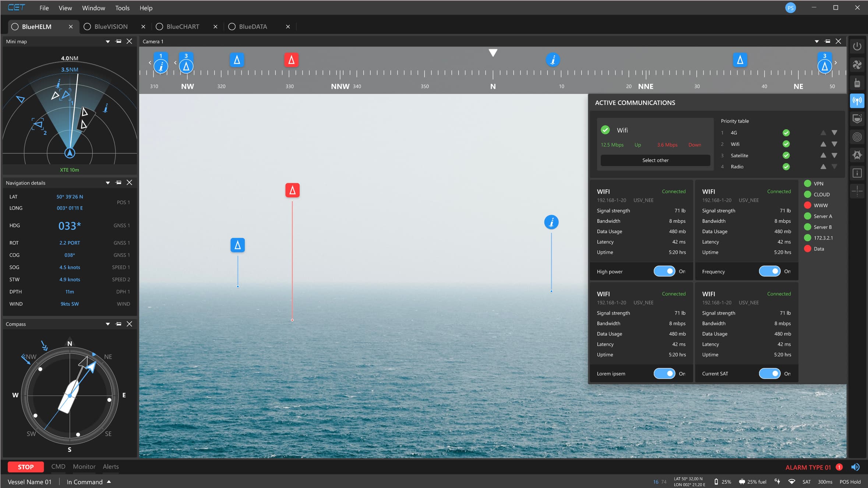
Task: Pin the Compass panel
Action: coord(119,324)
